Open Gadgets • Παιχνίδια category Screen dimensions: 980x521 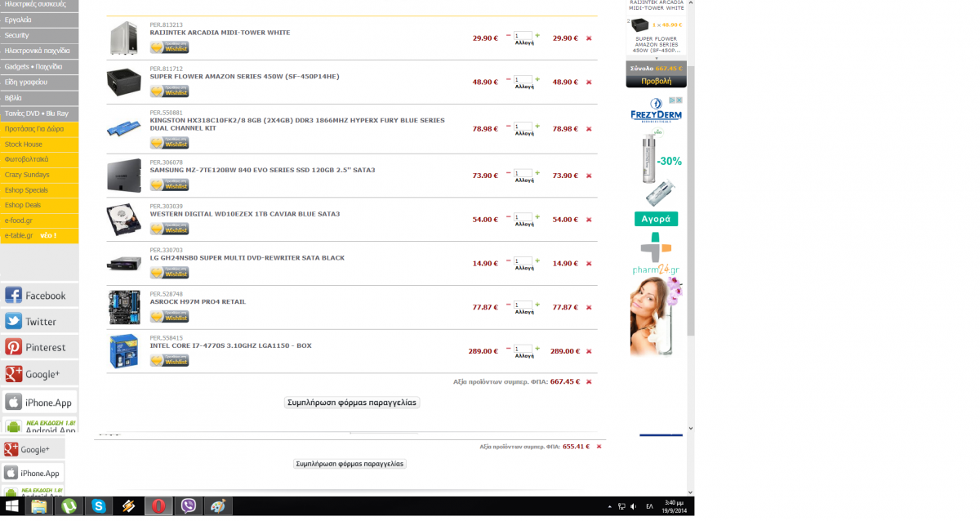(39, 67)
